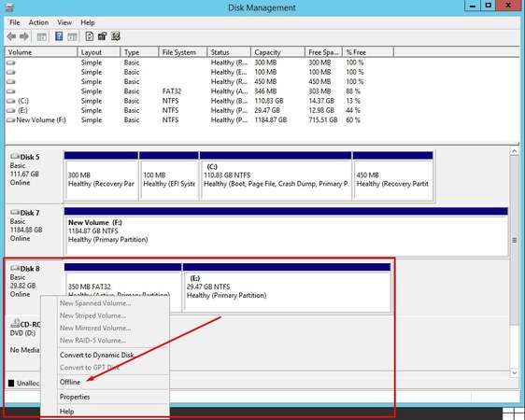The image size is (525, 420).
Task: Click the Disk 5 drive icon
Action: pyautogui.click(x=15, y=156)
